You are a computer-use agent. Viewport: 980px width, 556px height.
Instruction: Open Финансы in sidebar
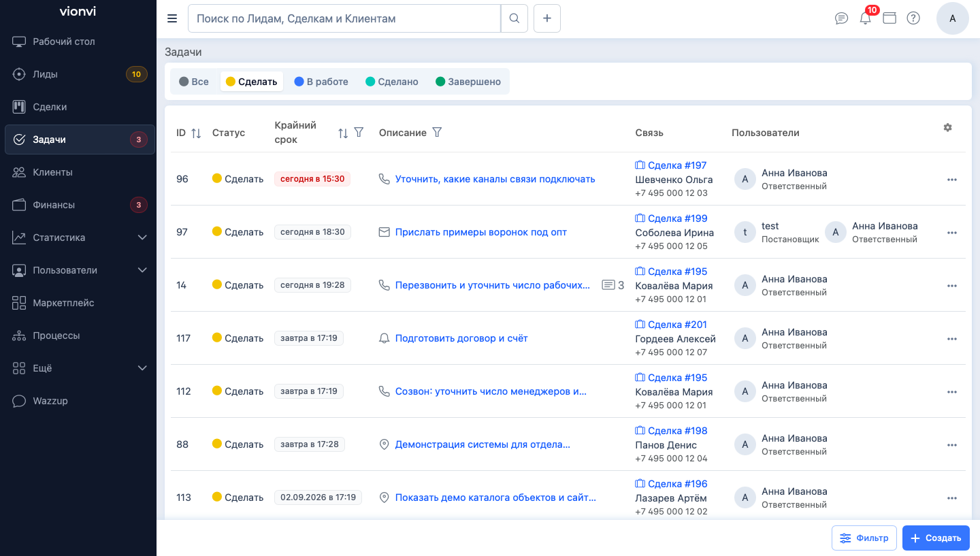[80, 205]
